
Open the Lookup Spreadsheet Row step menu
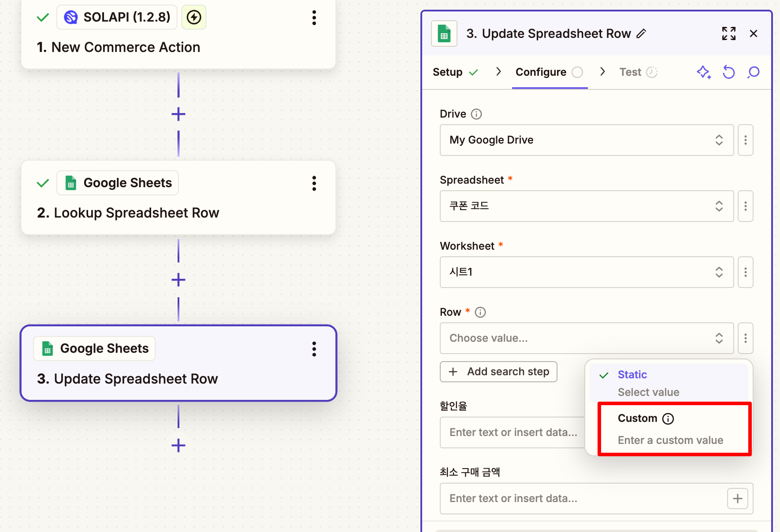coord(314,183)
